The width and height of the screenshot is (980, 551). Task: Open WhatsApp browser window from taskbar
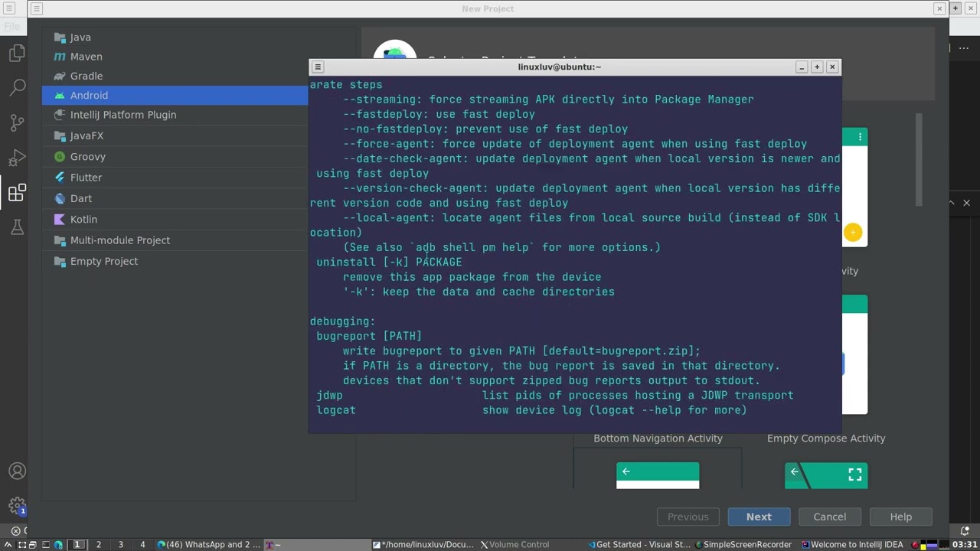point(208,544)
